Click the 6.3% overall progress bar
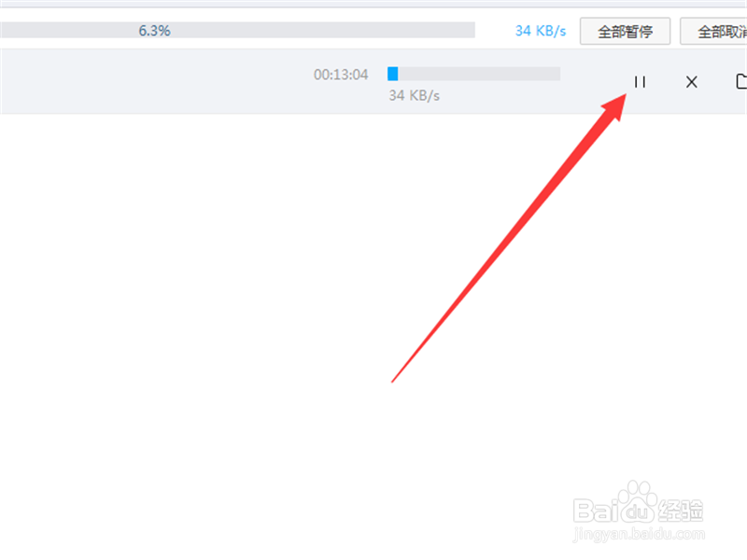 tap(237, 30)
